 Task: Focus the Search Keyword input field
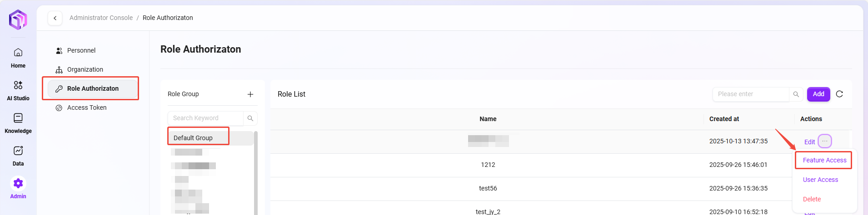(205, 118)
